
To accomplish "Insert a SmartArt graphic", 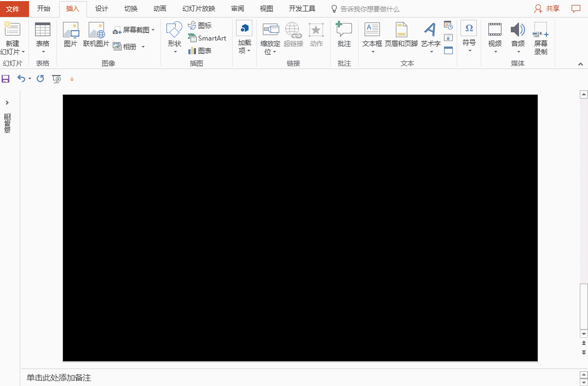I will pyautogui.click(x=207, y=38).
